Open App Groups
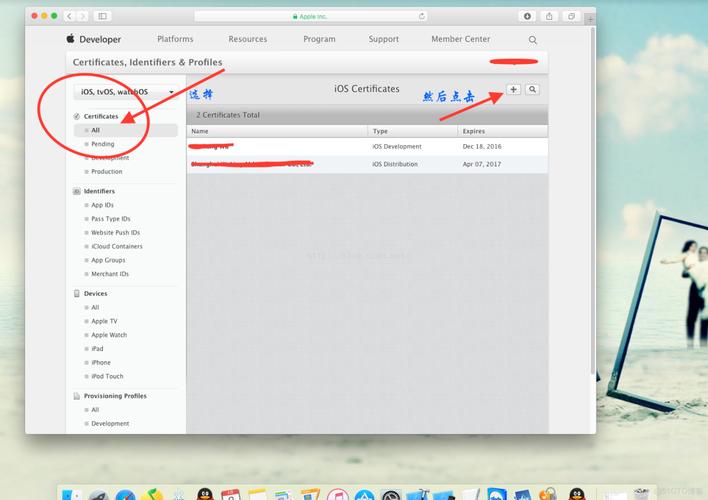This screenshot has width=708, height=500. click(108, 260)
